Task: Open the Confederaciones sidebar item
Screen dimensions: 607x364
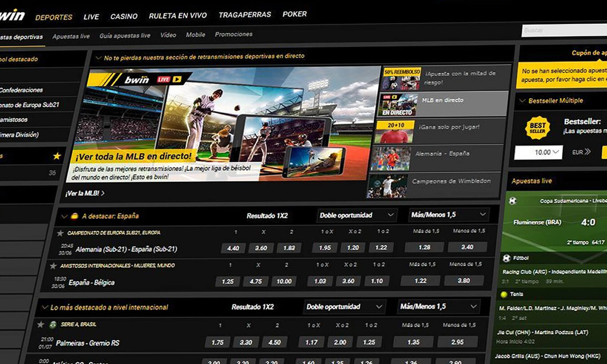Action: [21, 90]
